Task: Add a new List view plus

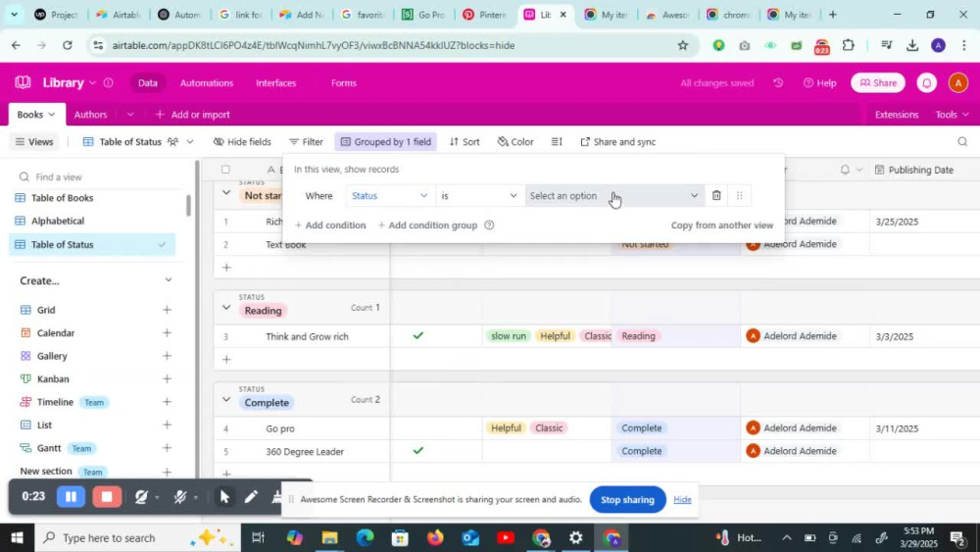Action: (x=167, y=426)
